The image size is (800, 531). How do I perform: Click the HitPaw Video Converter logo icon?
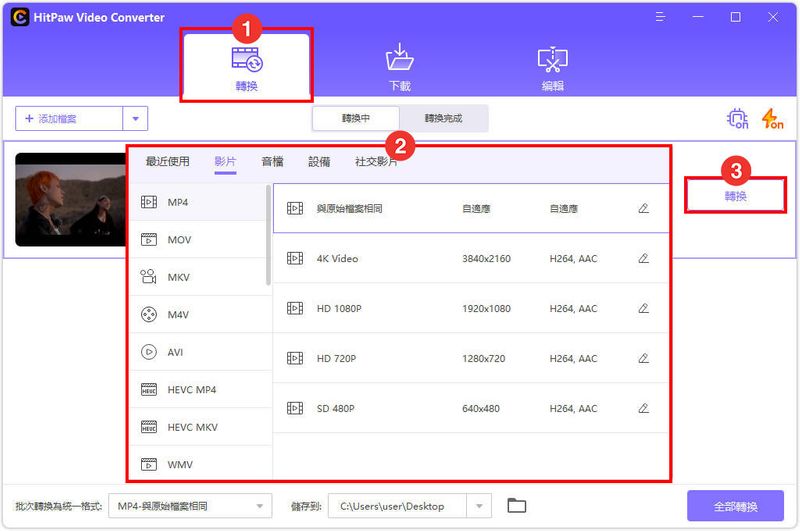click(x=20, y=17)
